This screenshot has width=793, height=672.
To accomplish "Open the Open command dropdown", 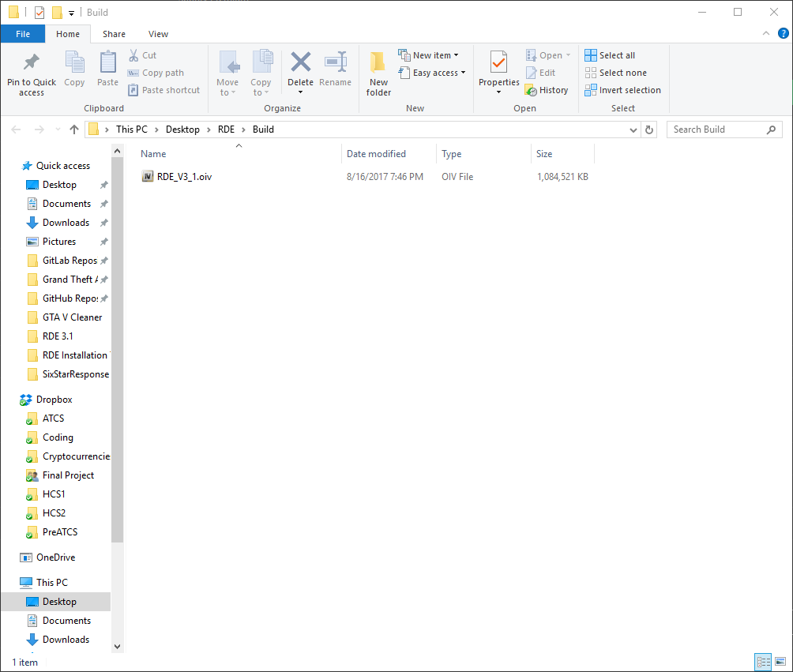I will (548, 55).
